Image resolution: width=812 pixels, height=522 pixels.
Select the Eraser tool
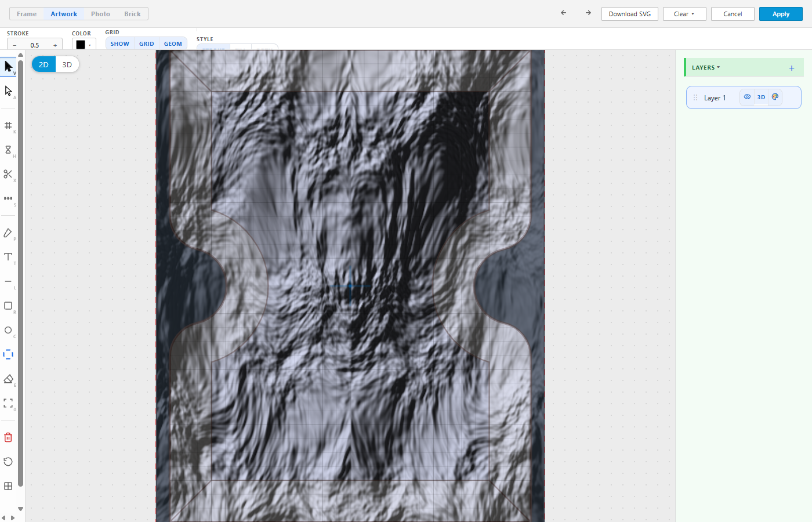coord(8,379)
